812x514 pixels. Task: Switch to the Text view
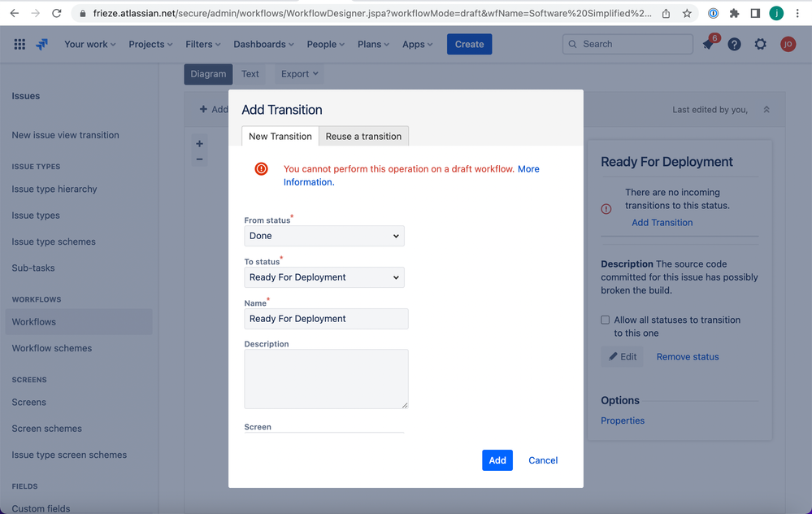click(x=250, y=74)
